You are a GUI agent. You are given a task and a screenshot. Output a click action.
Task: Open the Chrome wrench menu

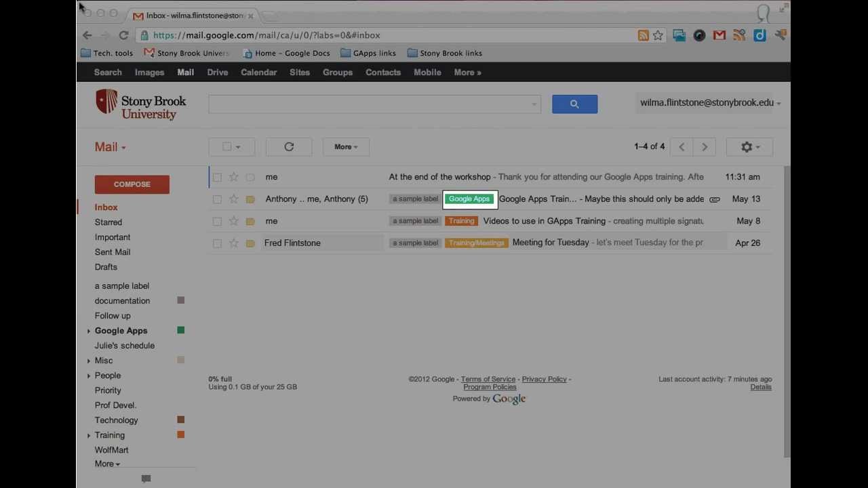tap(781, 35)
